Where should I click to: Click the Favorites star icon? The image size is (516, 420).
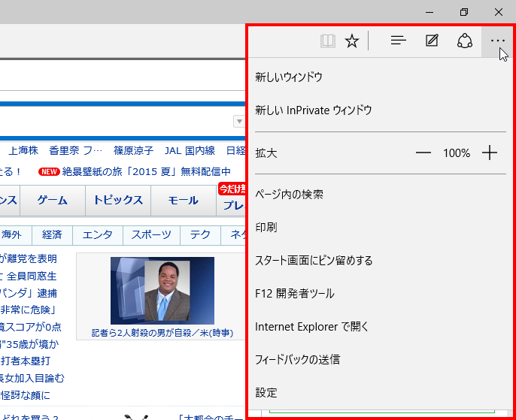tap(351, 41)
